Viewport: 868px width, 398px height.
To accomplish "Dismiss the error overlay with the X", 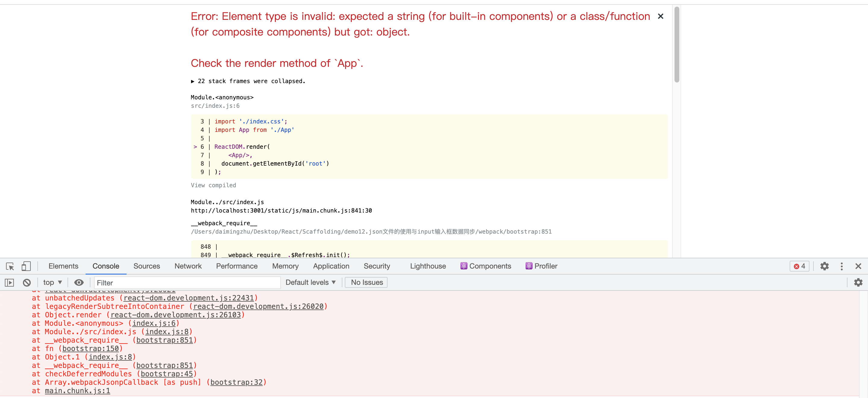I will pyautogui.click(x=660, y=16).
